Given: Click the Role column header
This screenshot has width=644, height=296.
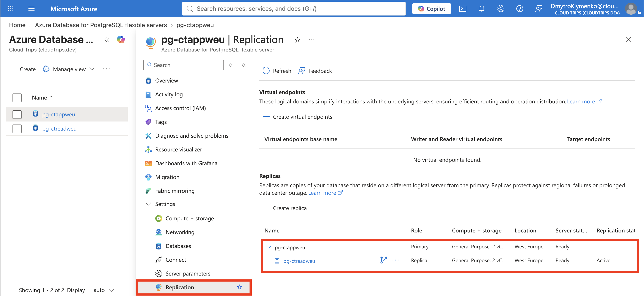Looking at the screenshot, I should [x=416, y=231].
